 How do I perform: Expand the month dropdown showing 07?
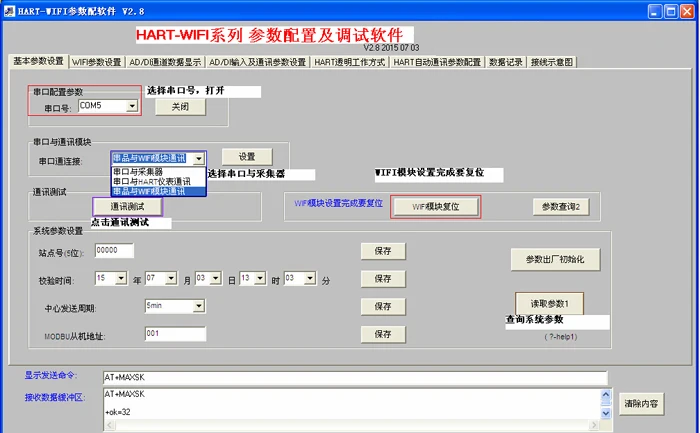coord(171,279)
